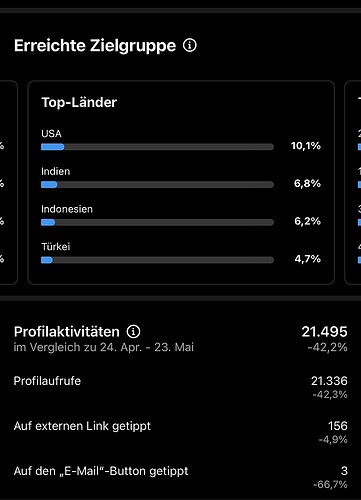Tap the Erreichte Zielgruppe heading

coord(95,46)
